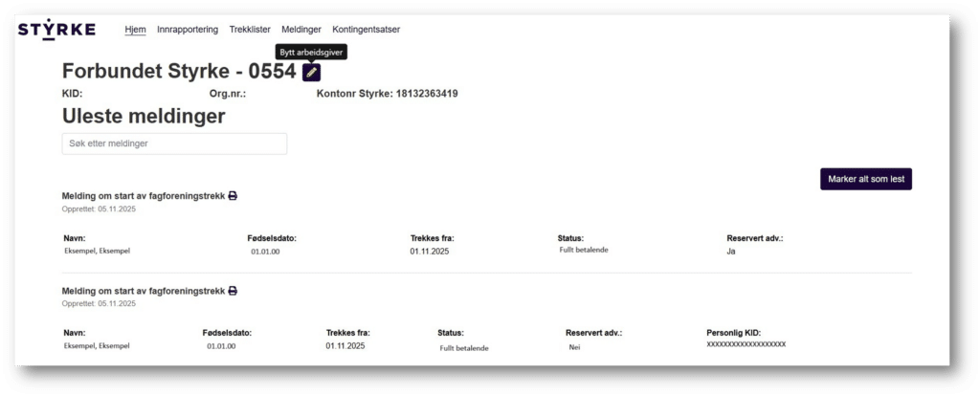The height and width of the screenshot is (396, 980).
Task: Open the message showing Reservert adv. Nei
Action: point(143,290)
